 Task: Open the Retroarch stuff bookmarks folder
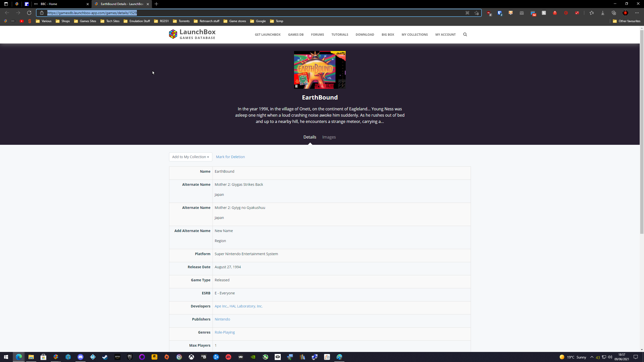tap(207, 21)
